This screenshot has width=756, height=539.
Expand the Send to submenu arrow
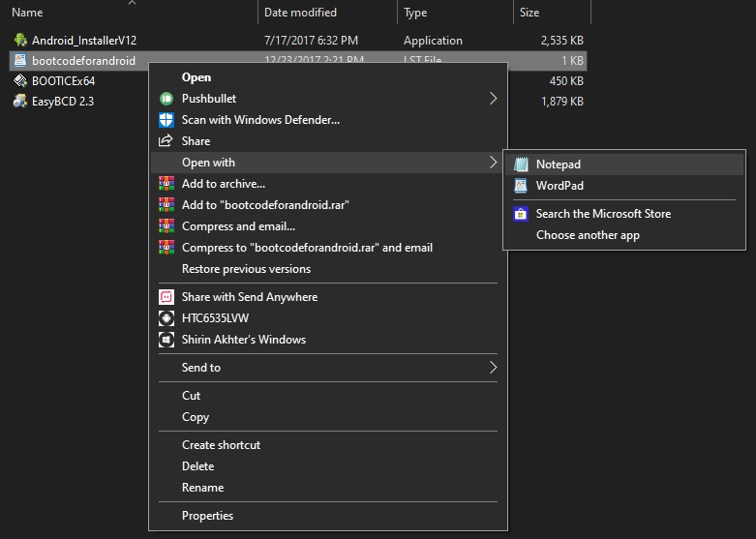click(493, 368)
